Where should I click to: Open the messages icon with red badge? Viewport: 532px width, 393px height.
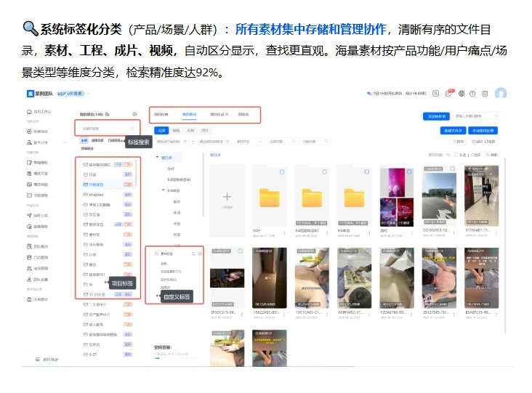point(449,93)
